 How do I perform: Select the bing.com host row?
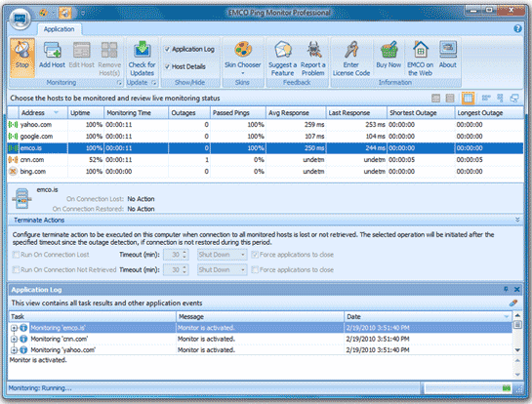click(266, 172)
